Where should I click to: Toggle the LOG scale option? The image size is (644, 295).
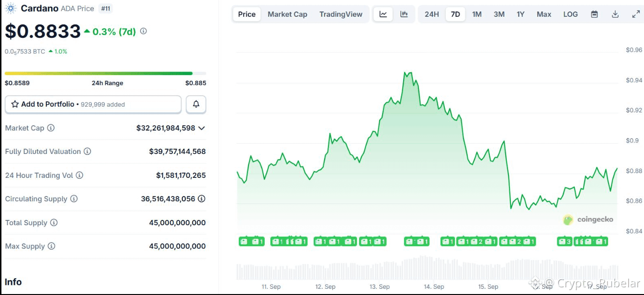pyautogui.click(x=570, y=14)
